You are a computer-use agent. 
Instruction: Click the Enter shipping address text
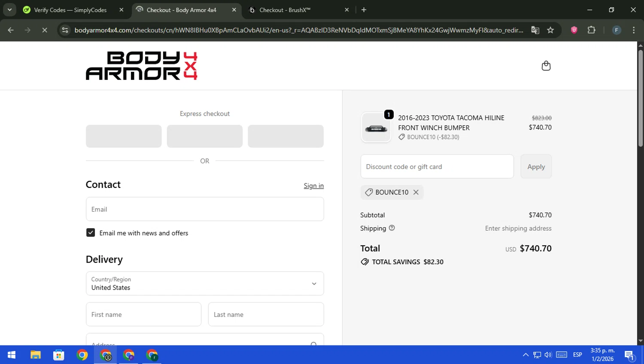point(518,228)
